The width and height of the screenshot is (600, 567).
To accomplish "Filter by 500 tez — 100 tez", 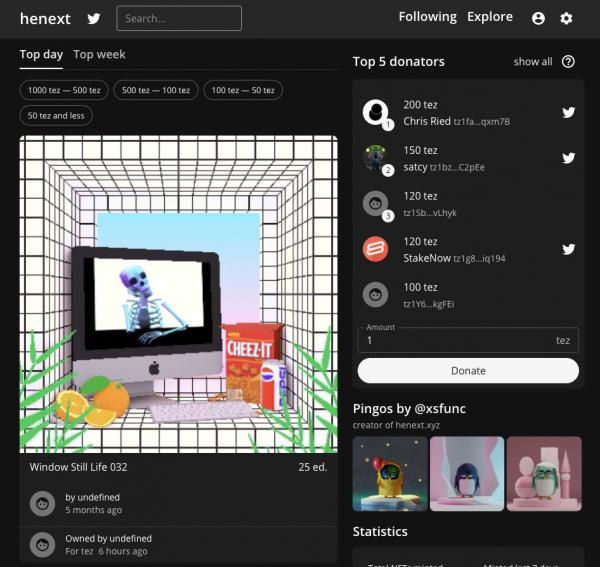I will (155, 90).
